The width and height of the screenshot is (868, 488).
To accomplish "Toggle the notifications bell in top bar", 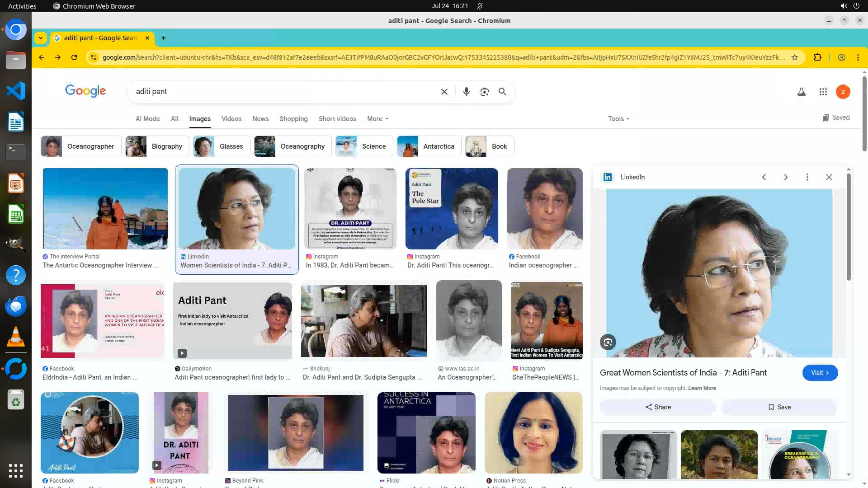I will tap(480, 6).
